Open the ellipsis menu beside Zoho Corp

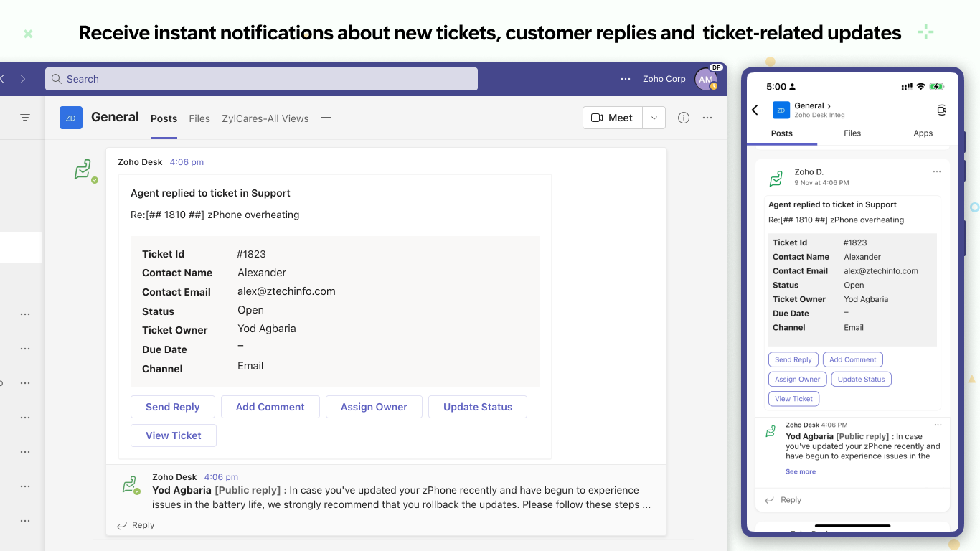[626, 79]
